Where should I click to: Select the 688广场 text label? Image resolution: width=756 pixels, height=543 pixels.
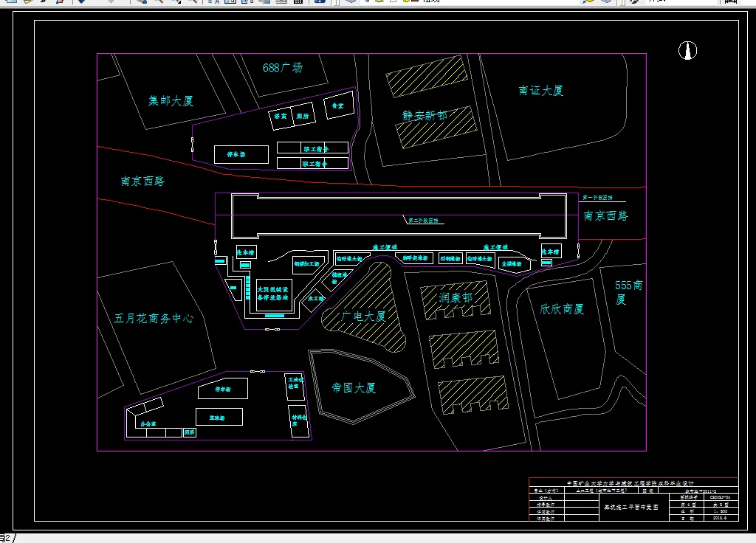pyautogui.click(x=283, y=67)
